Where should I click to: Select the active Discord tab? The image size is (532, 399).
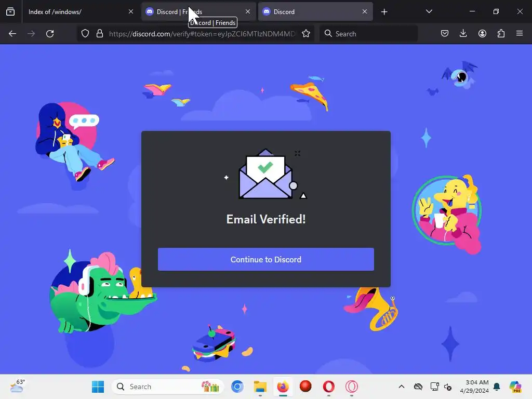point(315,12)
